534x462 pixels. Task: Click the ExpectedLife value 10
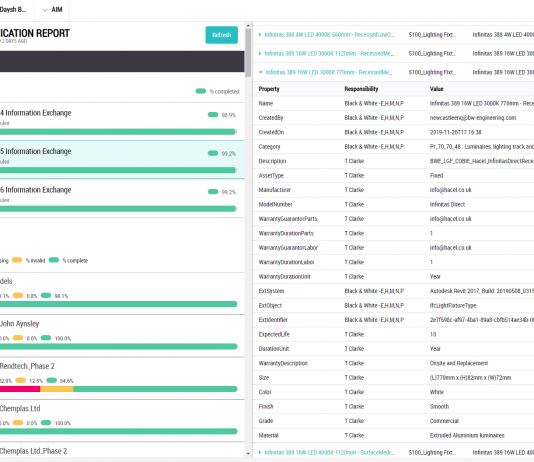pyautogui.click(x=433, y=334)
